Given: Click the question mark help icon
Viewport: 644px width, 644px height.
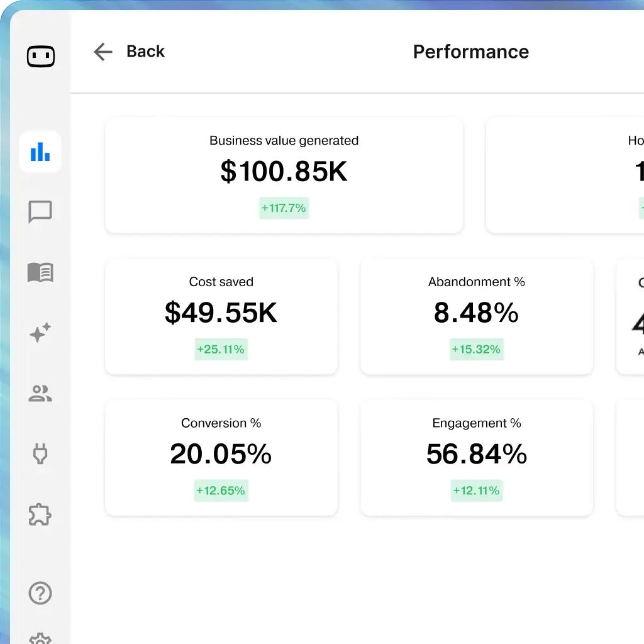Looking at the screenshot, I should pyautogui.click(x=40, y=592).
